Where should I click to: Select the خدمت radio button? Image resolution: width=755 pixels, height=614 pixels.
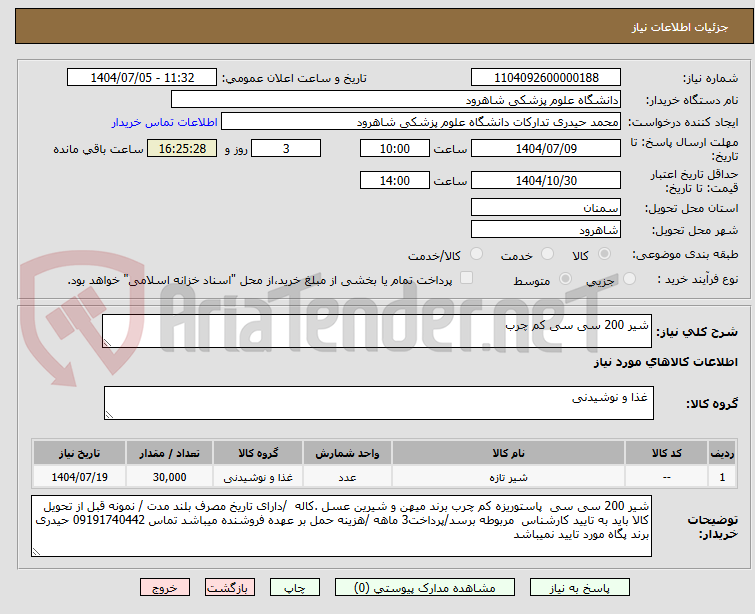pyautogui.click(x=547, y=254)
